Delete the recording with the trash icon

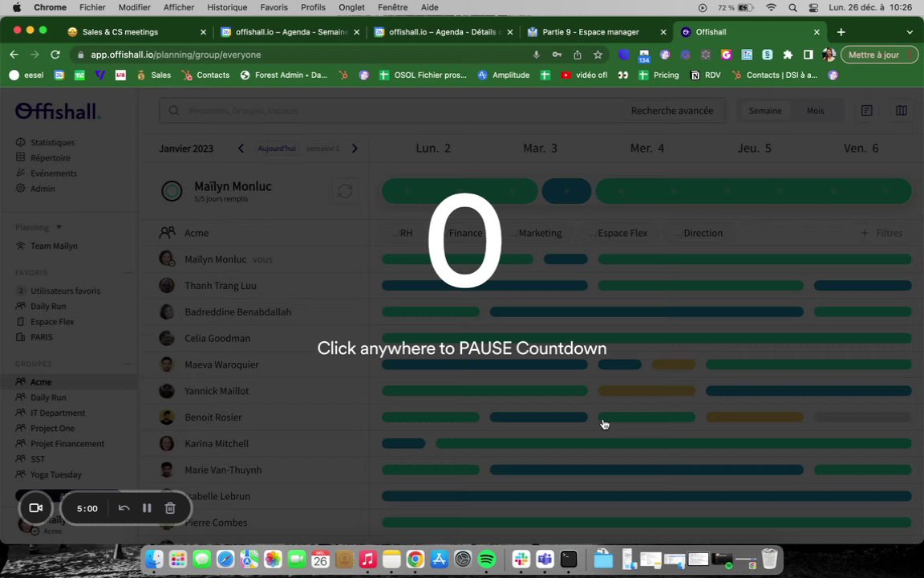pyautogui.click(x=170, y=508)
